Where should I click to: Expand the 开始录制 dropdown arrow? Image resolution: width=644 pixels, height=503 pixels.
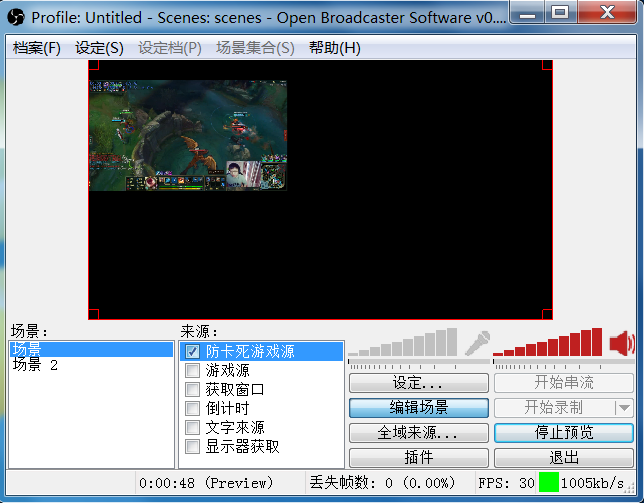click(x=624, y=408)
